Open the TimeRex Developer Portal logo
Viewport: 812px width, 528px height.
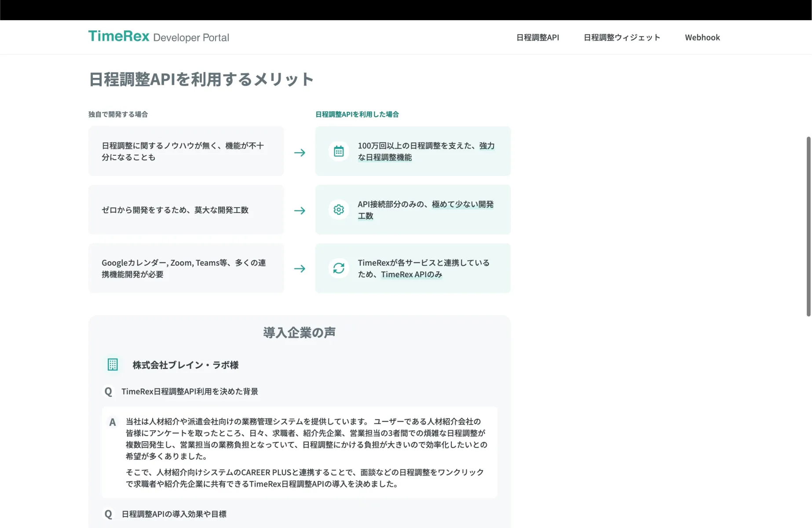click(x=158, y=37)
